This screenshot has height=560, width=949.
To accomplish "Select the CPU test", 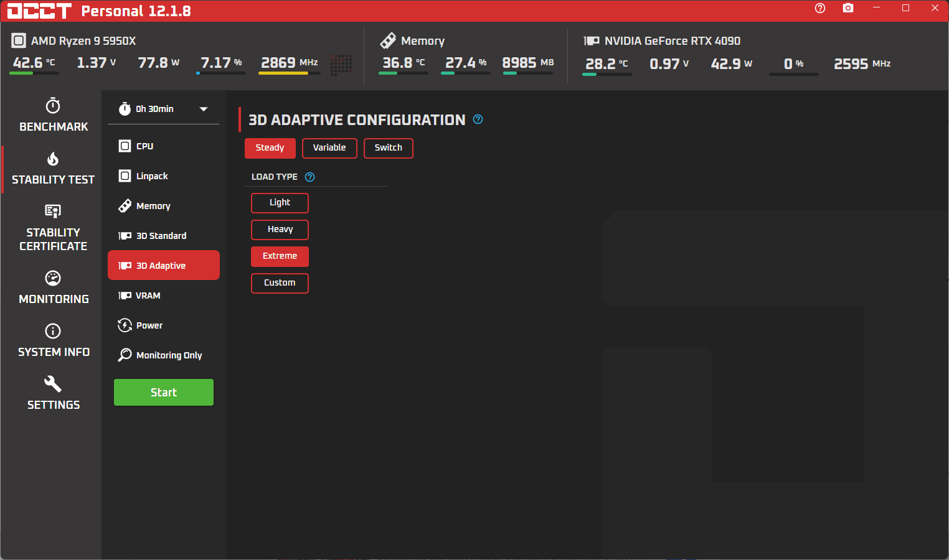I will [x=164, y=146].
